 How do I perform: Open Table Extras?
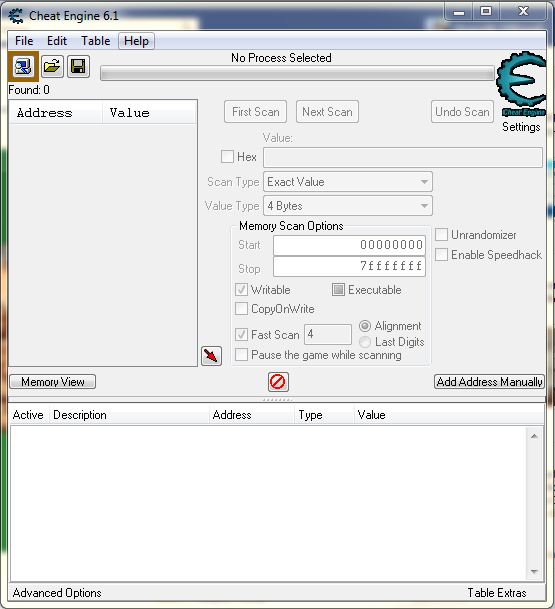pyautogui.click(x=497, y=593)
